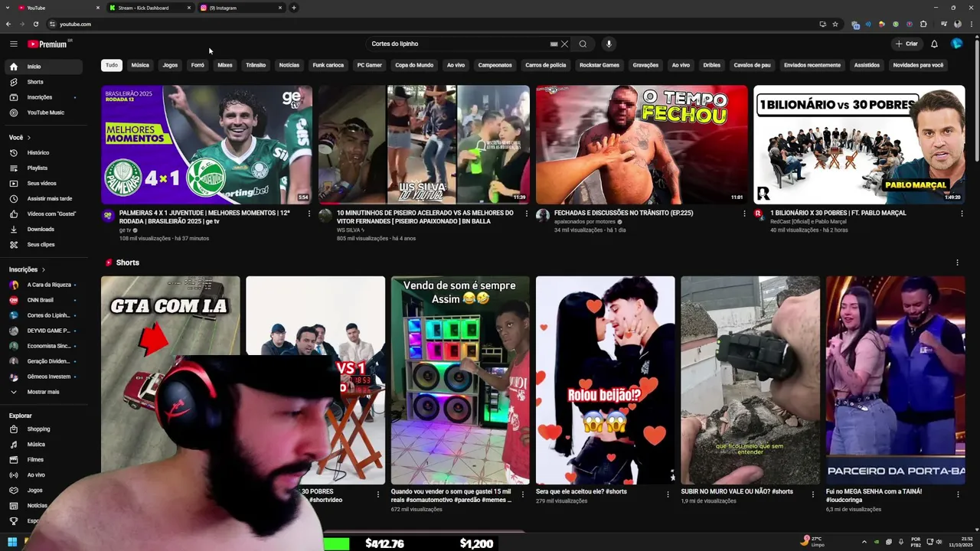
Task: Select the Tudo filter chip
Action: [x=112, y=65]
